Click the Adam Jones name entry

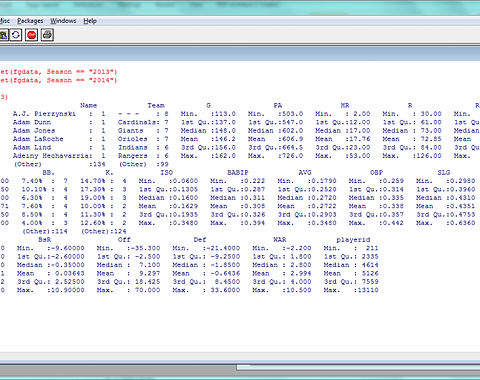[34, 130]
